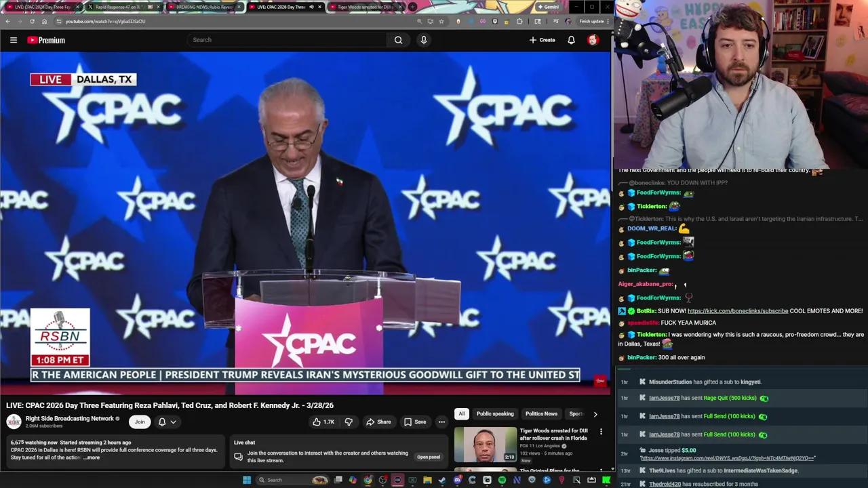The image size is (868, 488).
Task: Open the Instagram reel link from Jesse tip
Action: (x=728, y=458)
